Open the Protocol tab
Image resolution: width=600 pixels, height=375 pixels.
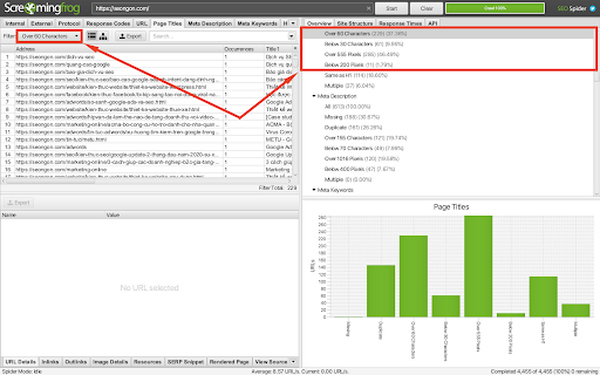click(69, 23)
